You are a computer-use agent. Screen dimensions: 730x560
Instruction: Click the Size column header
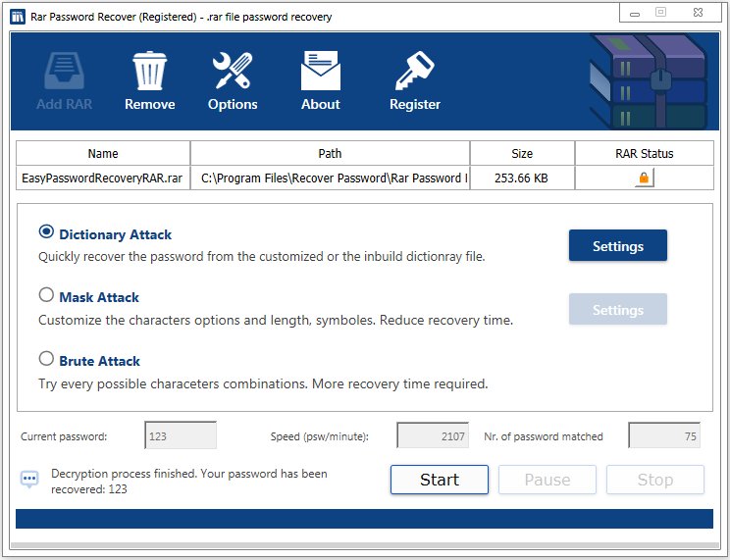pos(522,153)
